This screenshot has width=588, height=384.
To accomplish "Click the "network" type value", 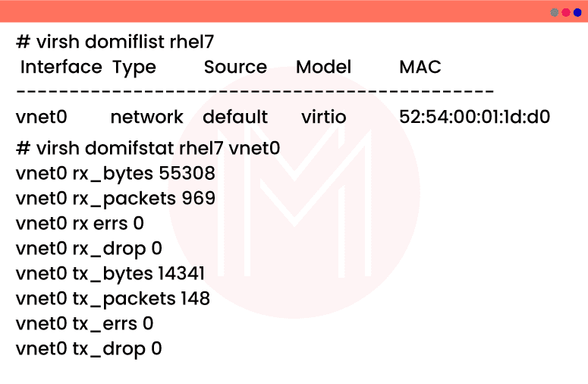I will 146,117.
